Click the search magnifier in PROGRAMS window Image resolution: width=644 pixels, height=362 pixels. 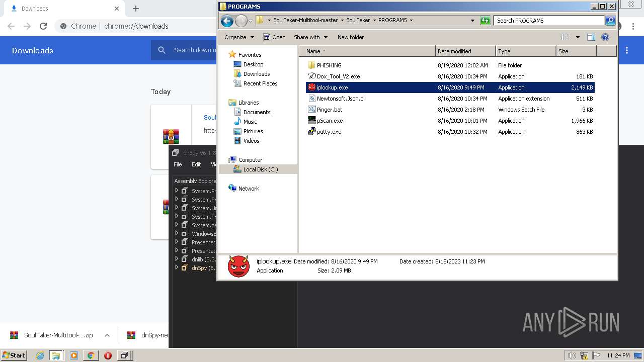(610, 21)
